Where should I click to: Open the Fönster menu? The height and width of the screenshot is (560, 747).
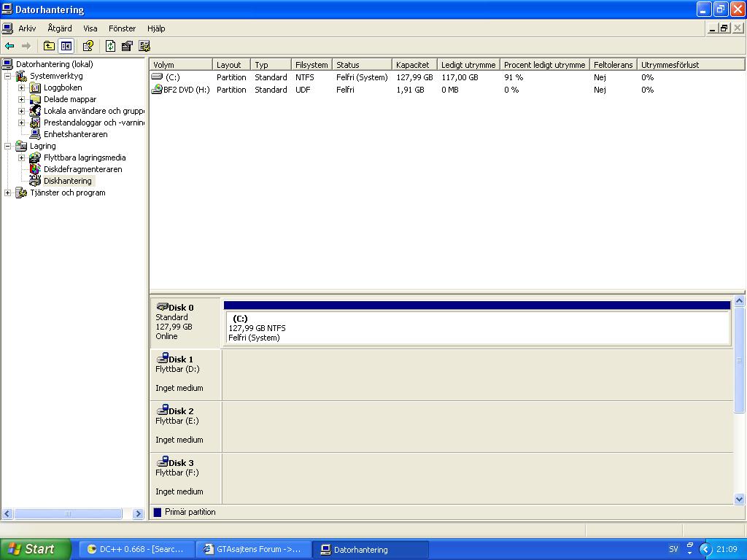point(122,28)
